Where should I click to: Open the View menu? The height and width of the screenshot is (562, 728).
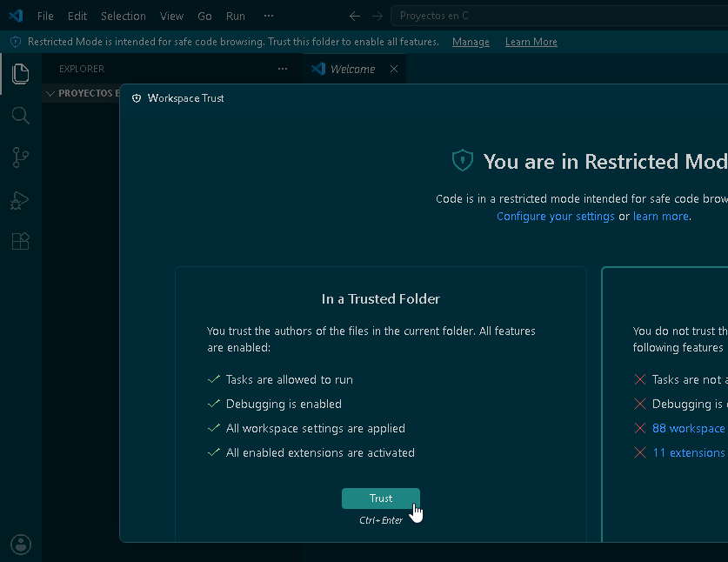point(172,17)
